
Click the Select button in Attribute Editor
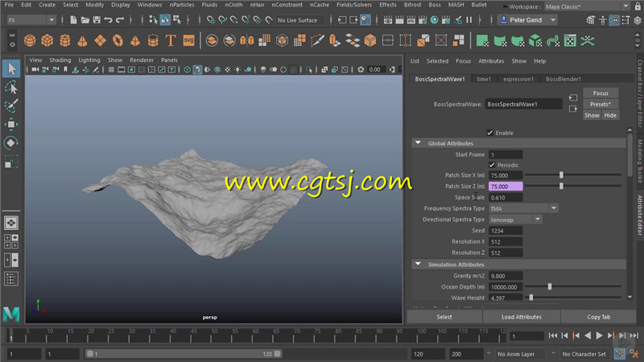tap(444, 317)
